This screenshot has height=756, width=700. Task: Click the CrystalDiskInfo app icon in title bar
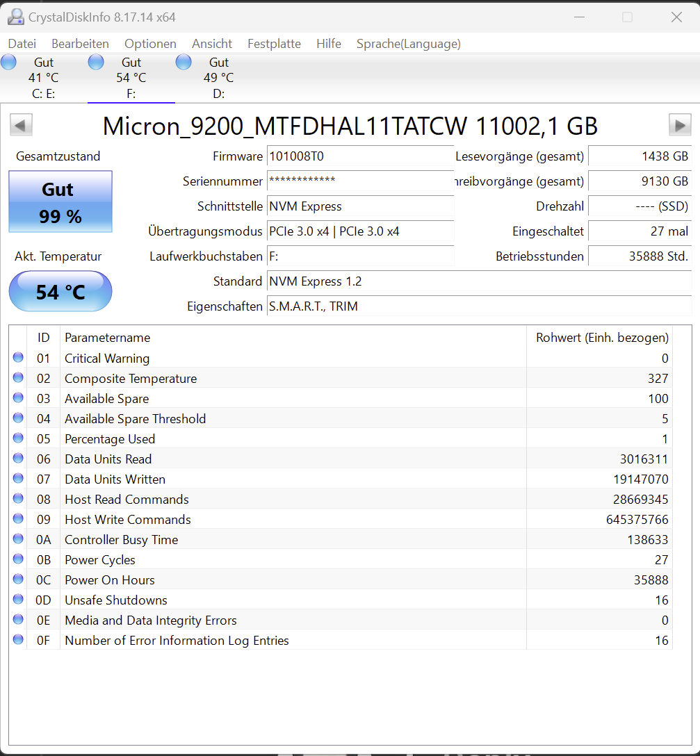(15, 17)
